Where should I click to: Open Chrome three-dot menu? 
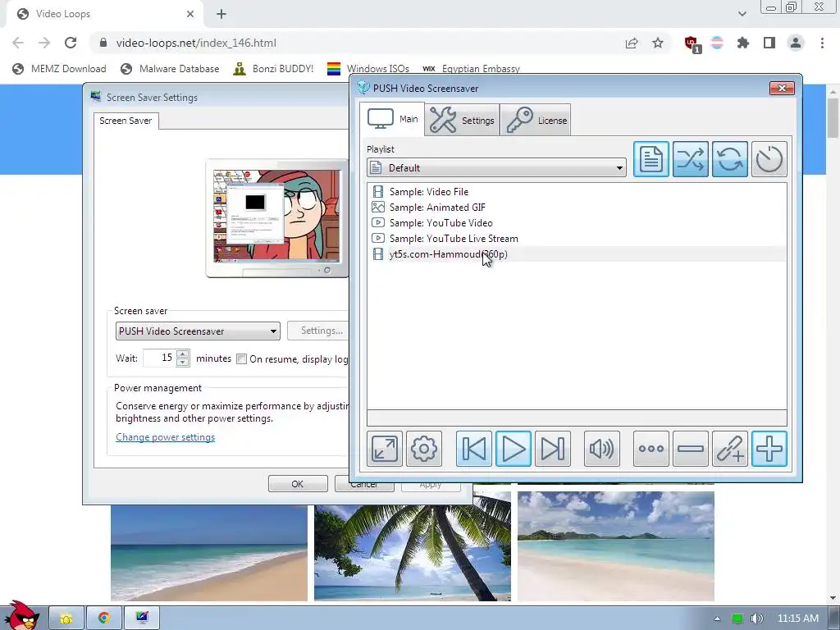[x=822, y=43]
